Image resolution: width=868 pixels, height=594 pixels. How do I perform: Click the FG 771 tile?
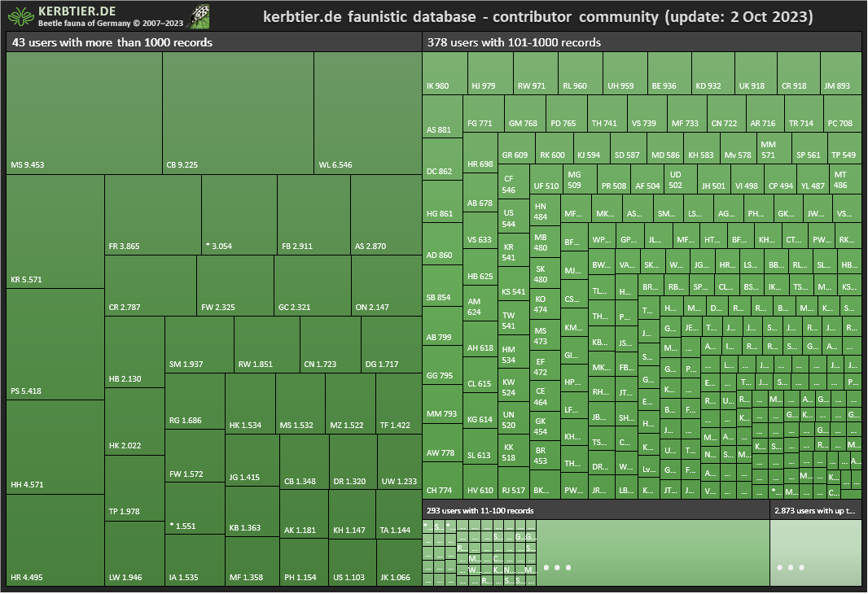[x=484, y=113]
